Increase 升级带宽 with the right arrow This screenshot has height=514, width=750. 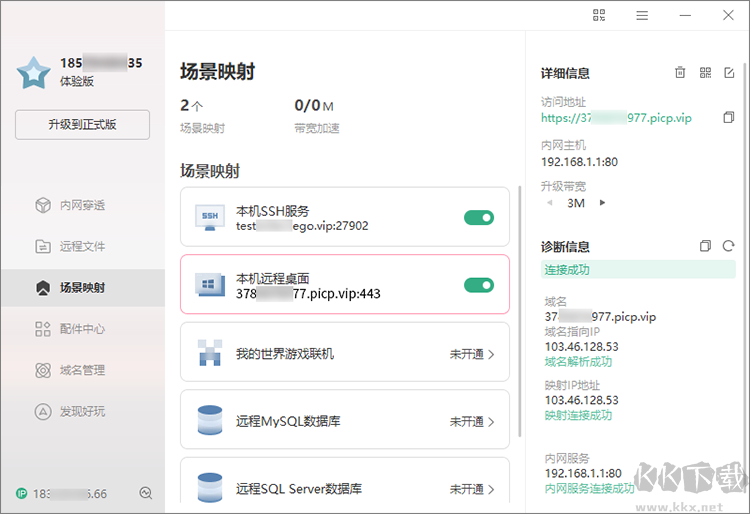coord(602,203)
